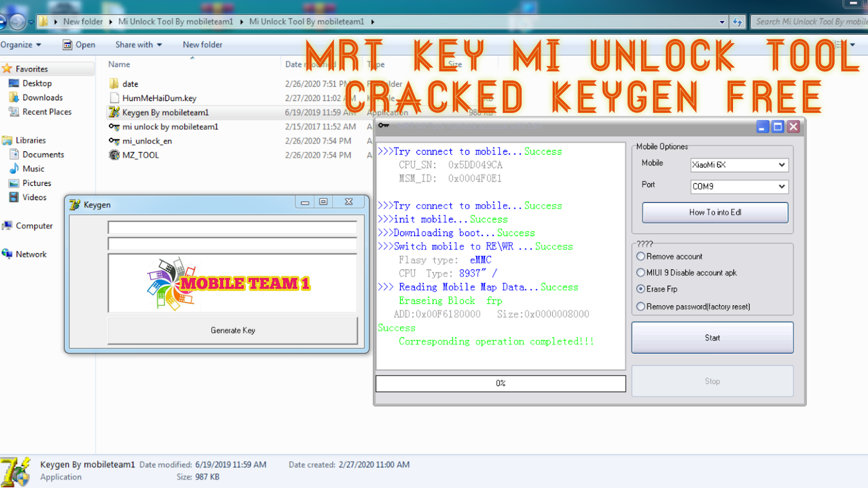Click the second Keygen input field
This screenshot has width=868, height=488.
[232, 243]
